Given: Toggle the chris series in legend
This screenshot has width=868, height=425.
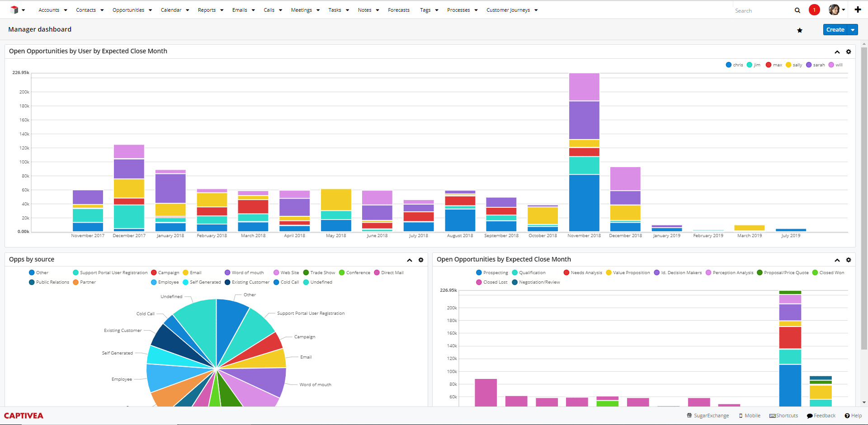Looking at the screenshot, I should tap(734, 65).
